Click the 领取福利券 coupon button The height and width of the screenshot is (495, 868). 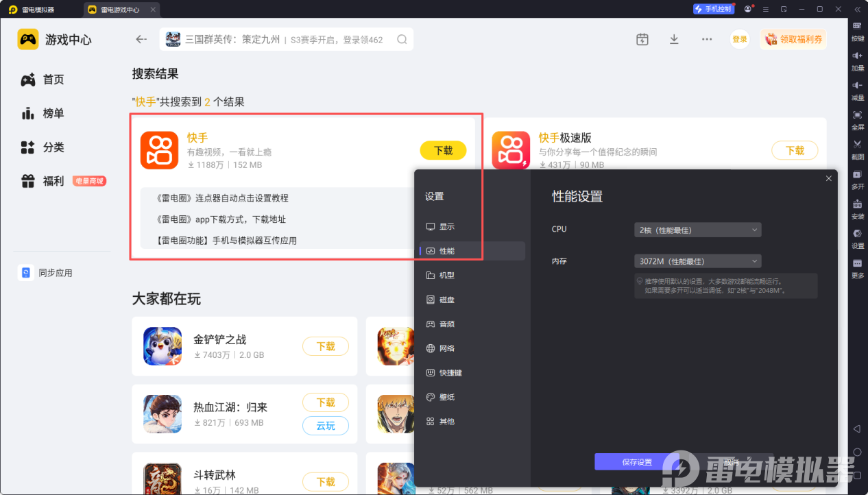(x=793, y=39)
